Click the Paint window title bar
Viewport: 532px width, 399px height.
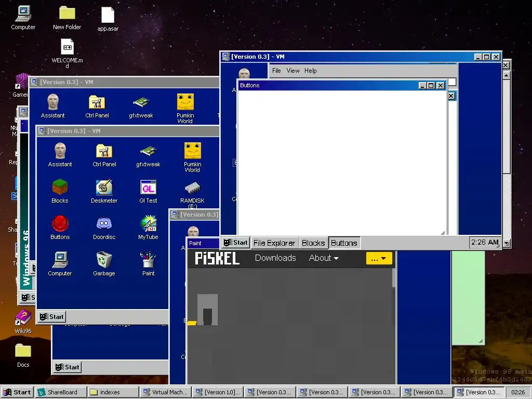pos(203,243)
